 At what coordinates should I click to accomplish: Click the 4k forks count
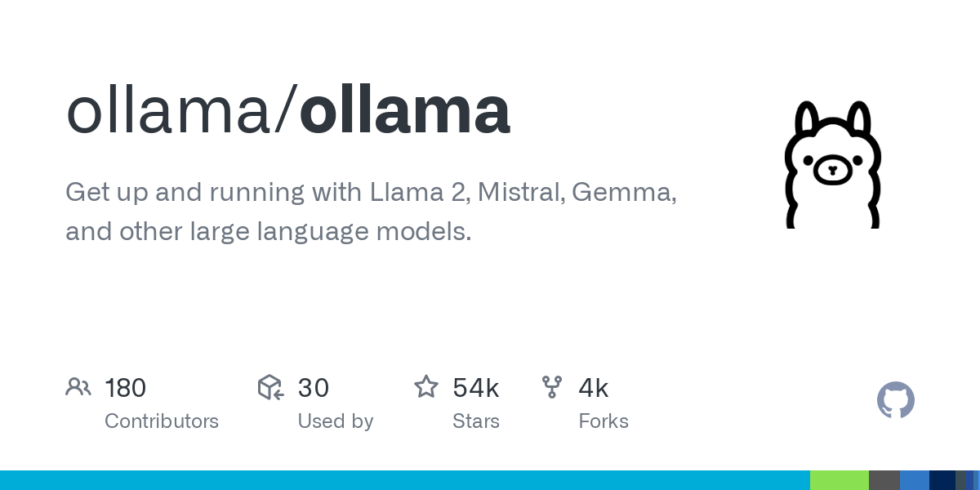(594, 388)
